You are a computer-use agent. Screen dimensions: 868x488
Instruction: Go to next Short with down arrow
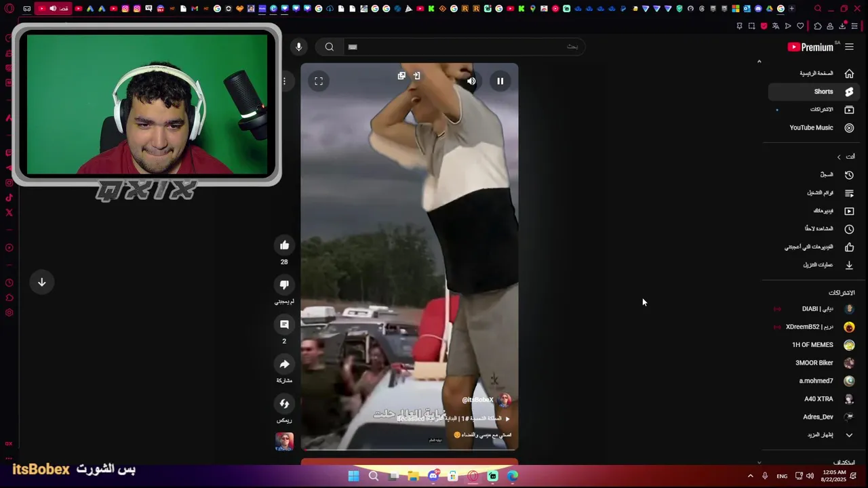[41, 283]
